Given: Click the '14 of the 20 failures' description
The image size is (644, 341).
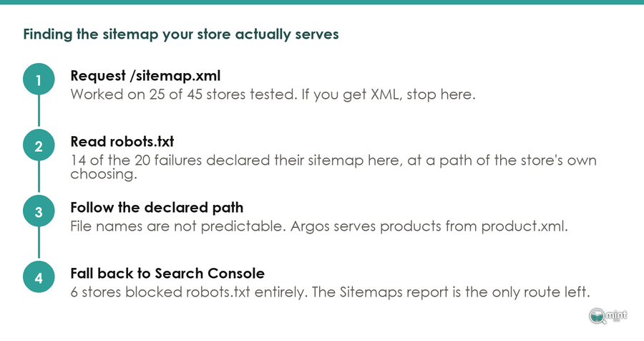Looking at the screenshot, I should pyautogui.click(x=333, y=166).
